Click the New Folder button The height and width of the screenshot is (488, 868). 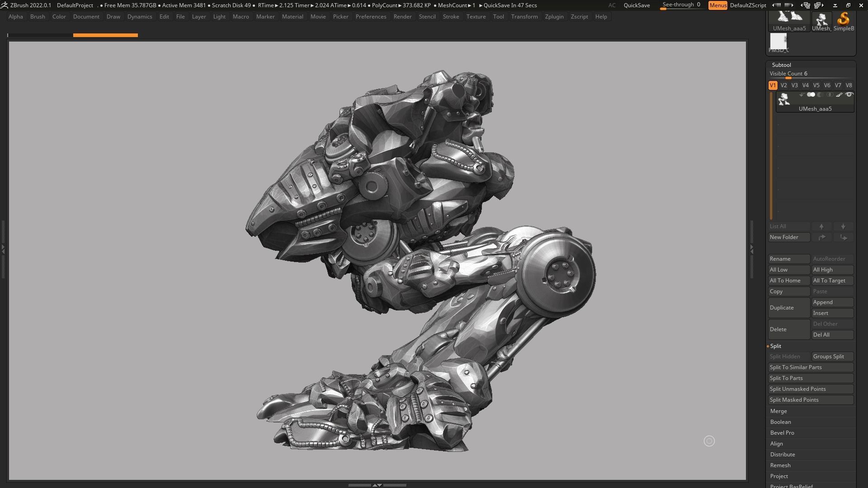(789, 237)
